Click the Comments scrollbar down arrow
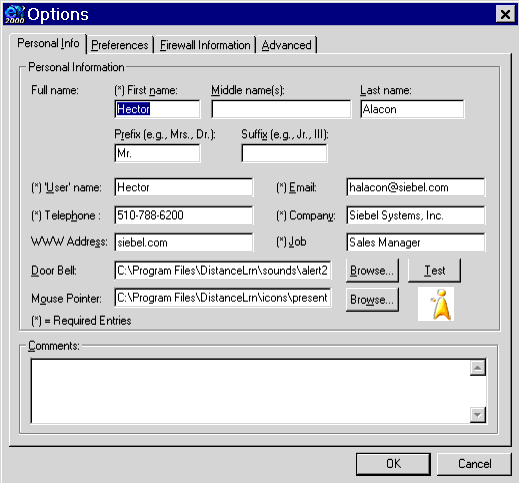 (x=478, y=415)
